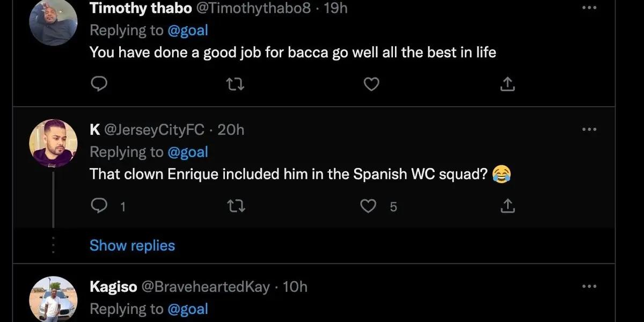The width and height of the screenshot is (644, 322).
Task: Share Timothy thabo's tweet
Action: click(x=507, y=84)
